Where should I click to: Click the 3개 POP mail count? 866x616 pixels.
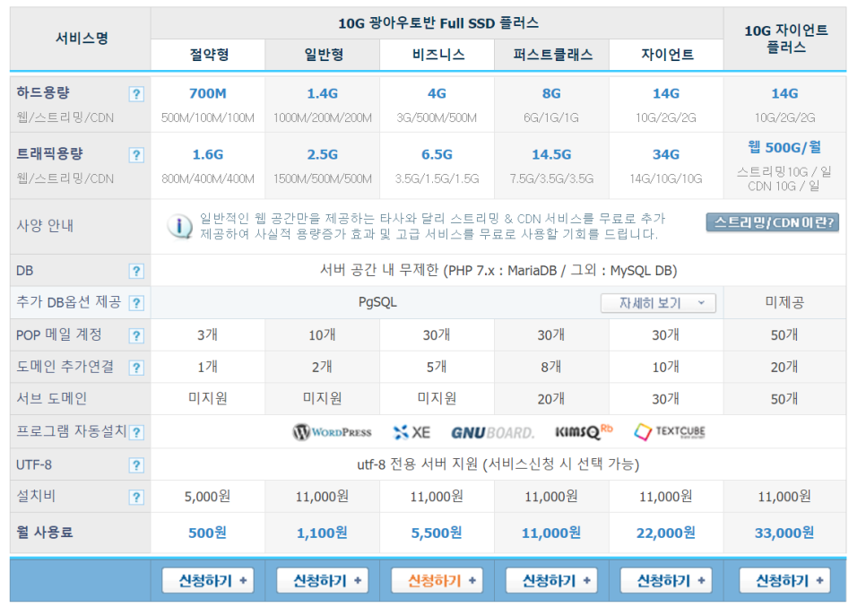point(208,334)
